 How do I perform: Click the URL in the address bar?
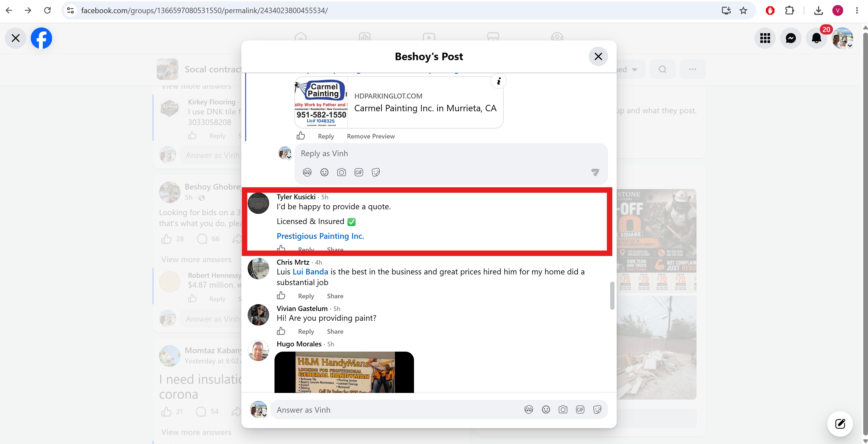click(x=204, y=10)
